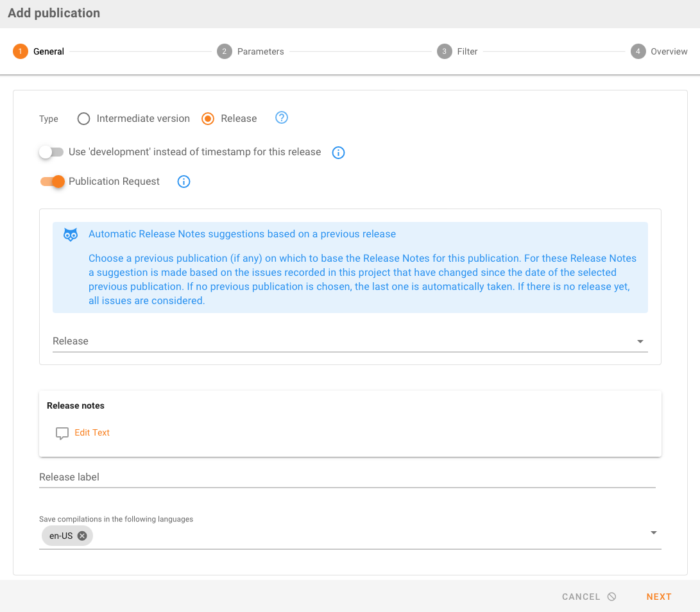The image size is (700, 612).
Task: Click the help question mark icon beside Release
Action: tap(282, 118)
